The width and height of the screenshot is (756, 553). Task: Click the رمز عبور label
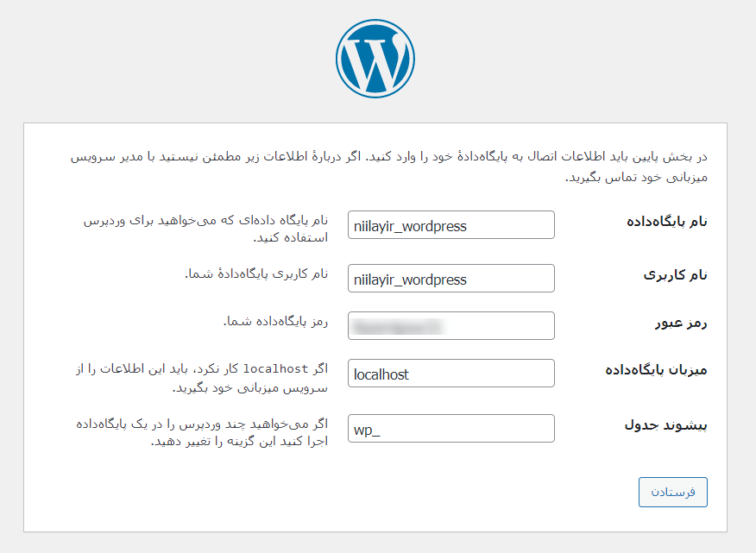pyautogui.click(x=681, y=323)
